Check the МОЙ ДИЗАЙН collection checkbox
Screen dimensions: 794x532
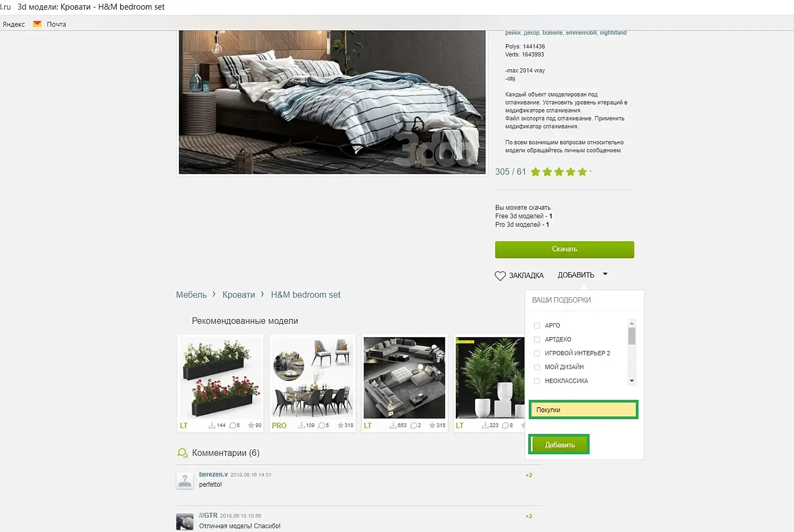click(537, 367)
